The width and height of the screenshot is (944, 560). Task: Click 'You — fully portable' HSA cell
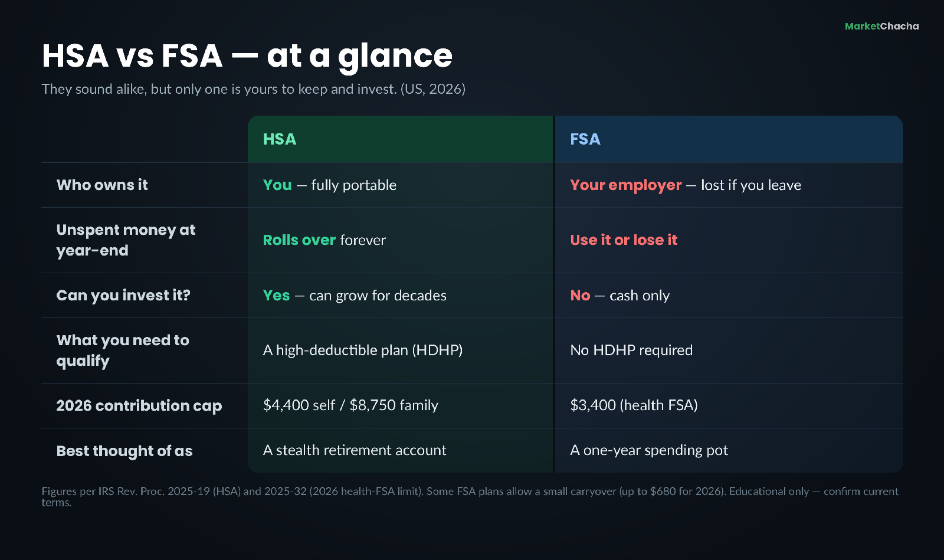(x=330, y=185)
